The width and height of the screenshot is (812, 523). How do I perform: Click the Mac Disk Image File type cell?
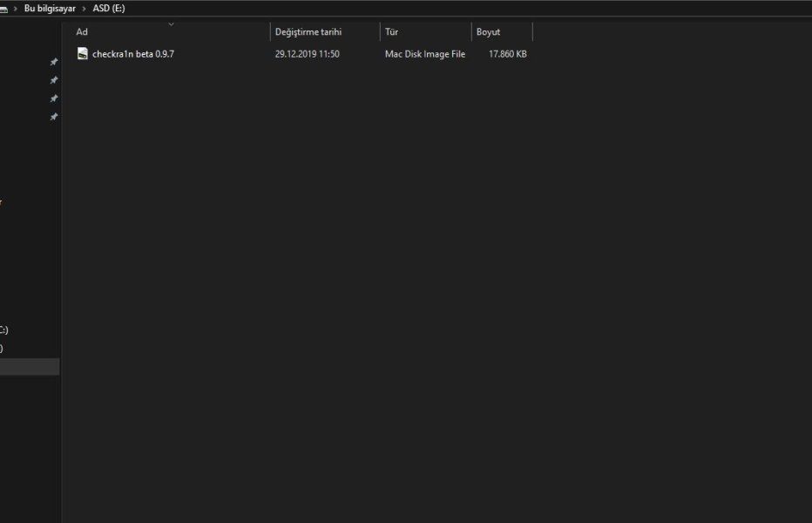click(424, 54)
